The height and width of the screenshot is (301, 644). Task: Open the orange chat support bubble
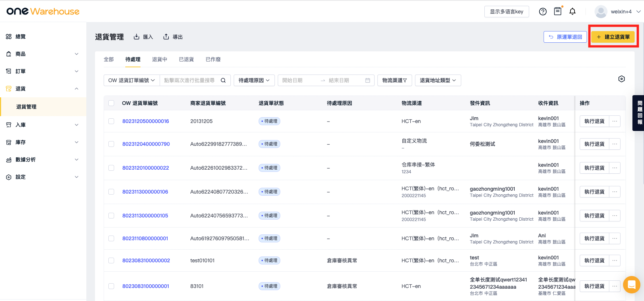click(x=631, y=284)
